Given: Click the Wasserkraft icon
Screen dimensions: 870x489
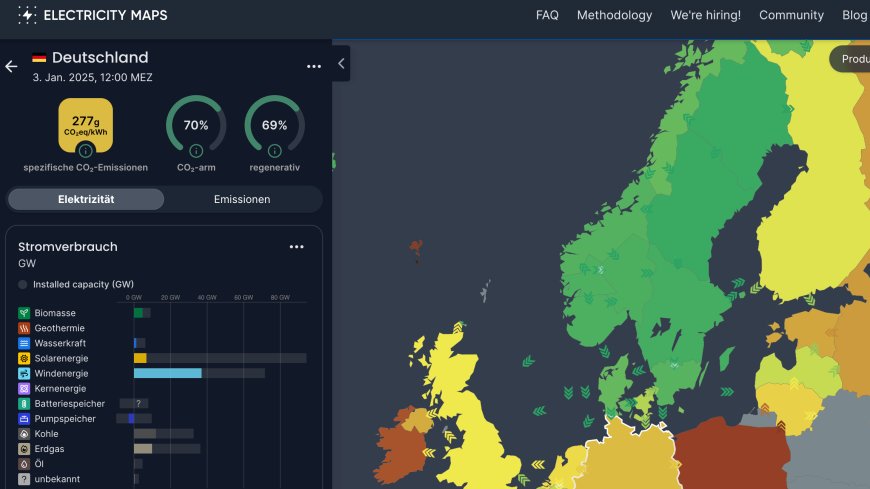Looking at the screenshot, I should (24, 343).
